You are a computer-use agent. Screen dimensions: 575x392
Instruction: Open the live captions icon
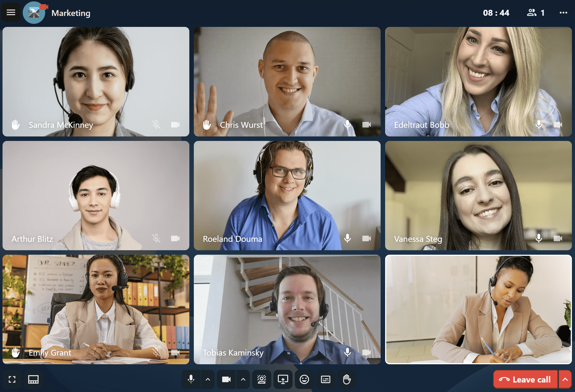tap(326, 379)
